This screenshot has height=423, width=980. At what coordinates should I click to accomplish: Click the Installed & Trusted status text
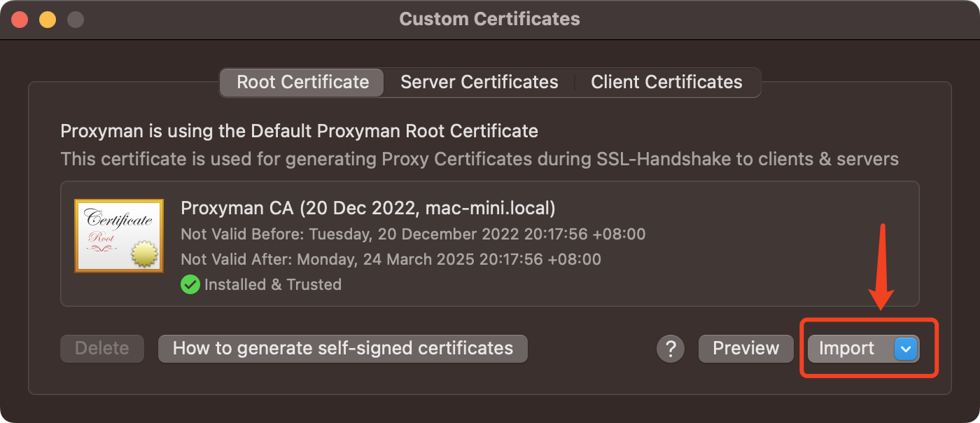272,284
